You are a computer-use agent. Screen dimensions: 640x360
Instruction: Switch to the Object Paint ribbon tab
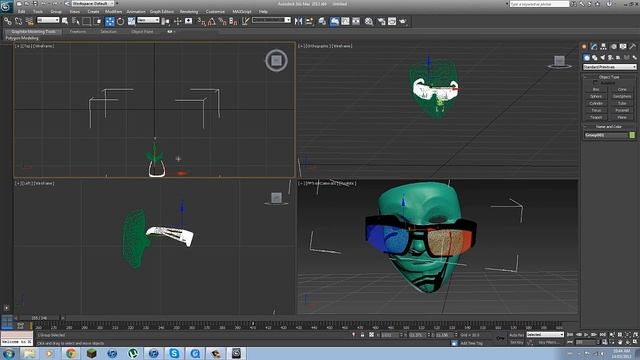pos(142,31)
